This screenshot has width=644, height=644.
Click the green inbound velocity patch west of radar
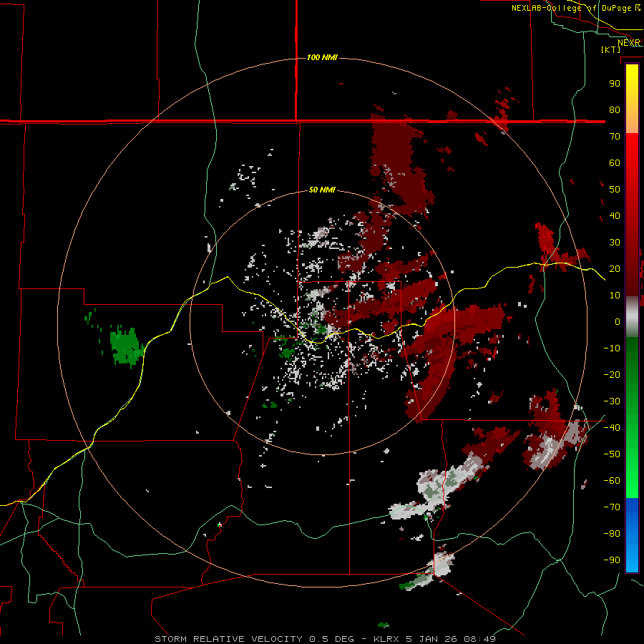(127, 346)
